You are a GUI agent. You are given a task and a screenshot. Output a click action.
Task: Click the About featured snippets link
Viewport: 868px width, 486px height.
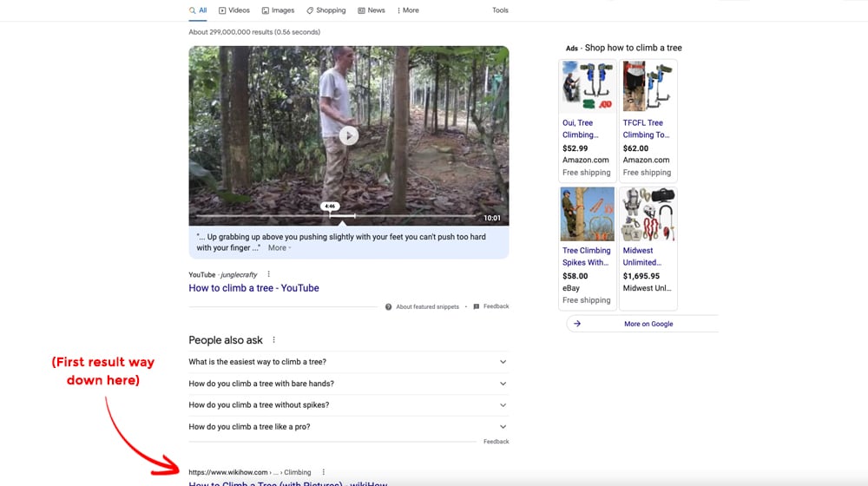pyautogui.click(x=427, y=306)
